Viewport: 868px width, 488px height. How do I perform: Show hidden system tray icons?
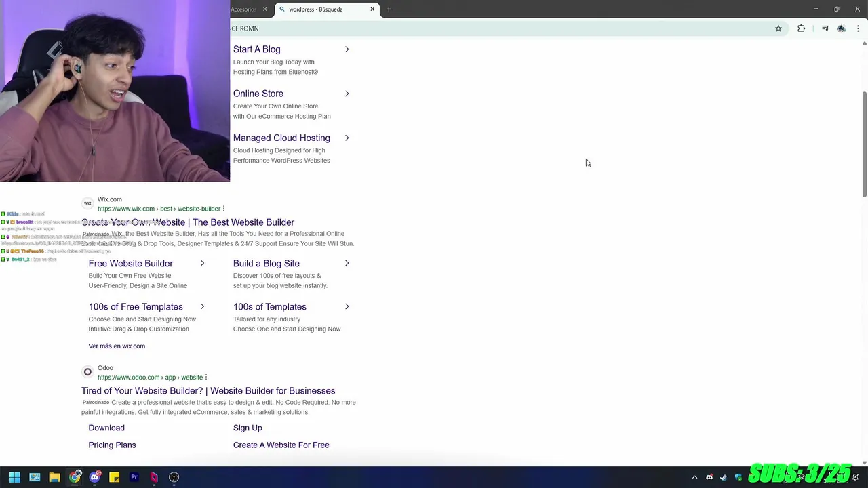tap(694, 477)
